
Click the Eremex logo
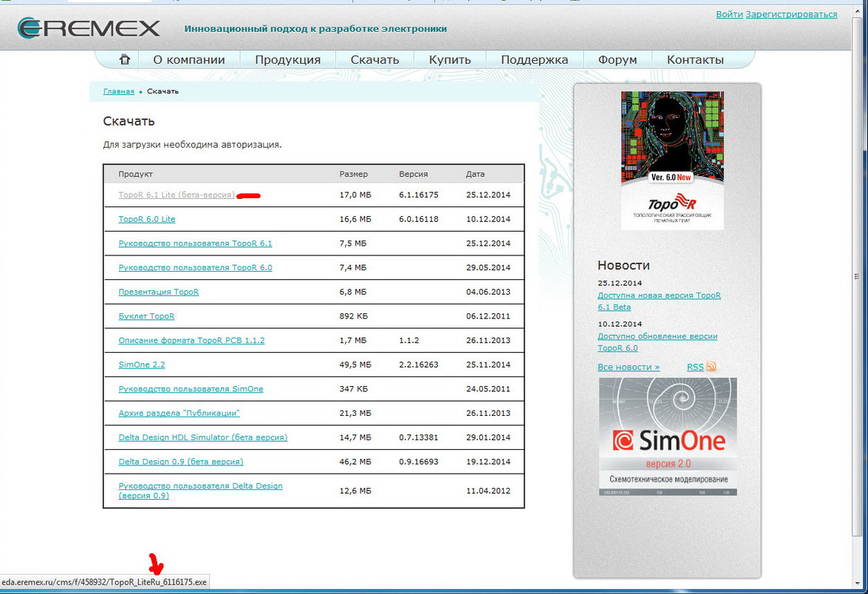pyautogui.click(x=88, y=28)
